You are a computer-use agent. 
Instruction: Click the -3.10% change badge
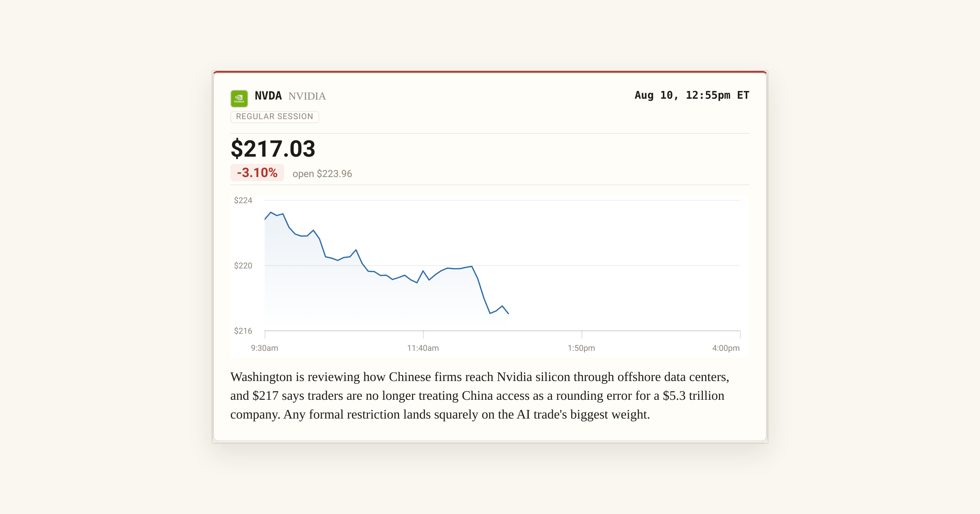coord(257,173)
